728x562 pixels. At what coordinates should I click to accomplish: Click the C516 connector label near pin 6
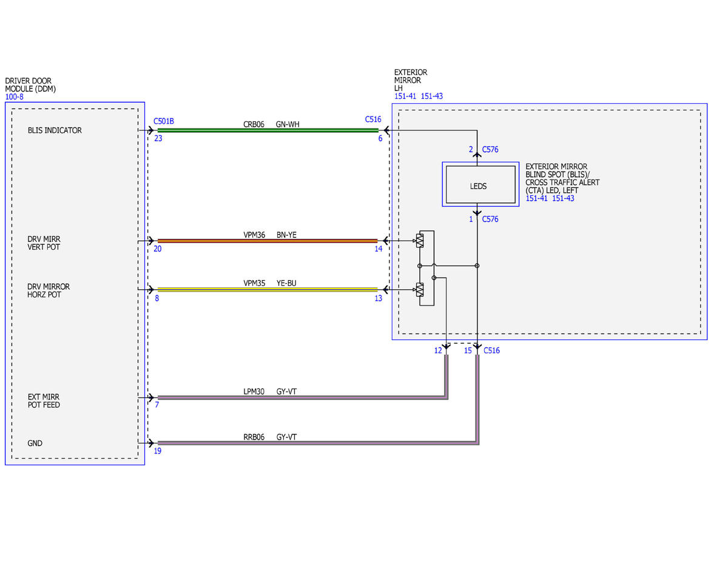[373, 119]
